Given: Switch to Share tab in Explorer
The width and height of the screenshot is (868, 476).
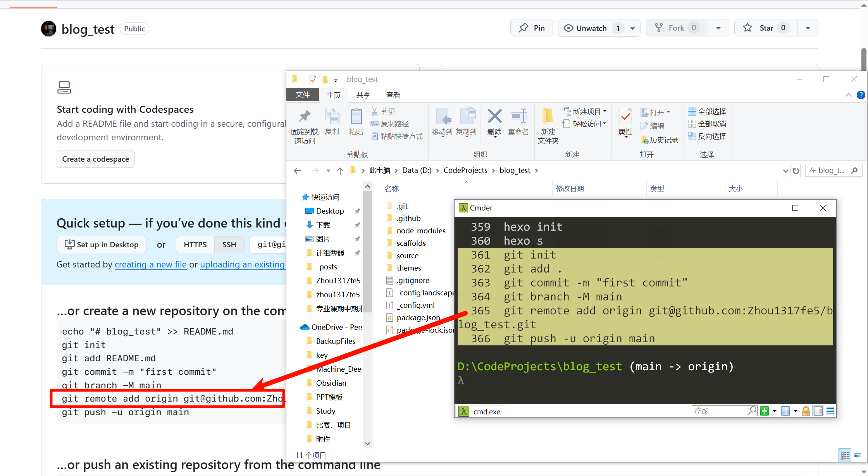Looking at the screenshot, I should (363, 95).
